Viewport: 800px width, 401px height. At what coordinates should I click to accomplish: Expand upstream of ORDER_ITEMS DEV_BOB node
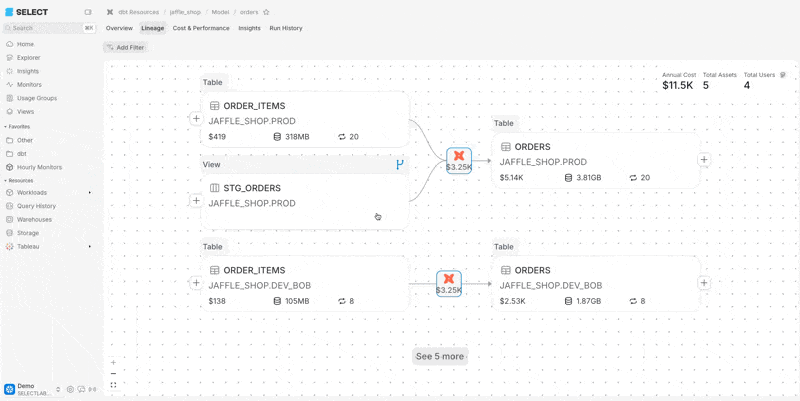pos(196,283)
